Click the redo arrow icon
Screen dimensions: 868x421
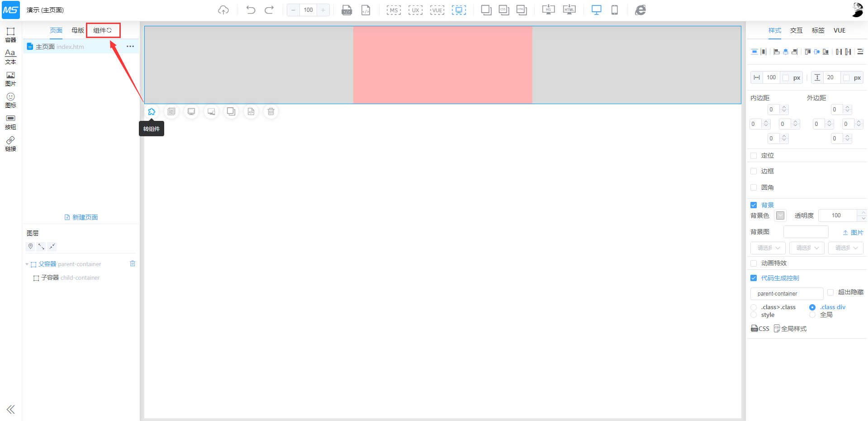click(269, 10)
